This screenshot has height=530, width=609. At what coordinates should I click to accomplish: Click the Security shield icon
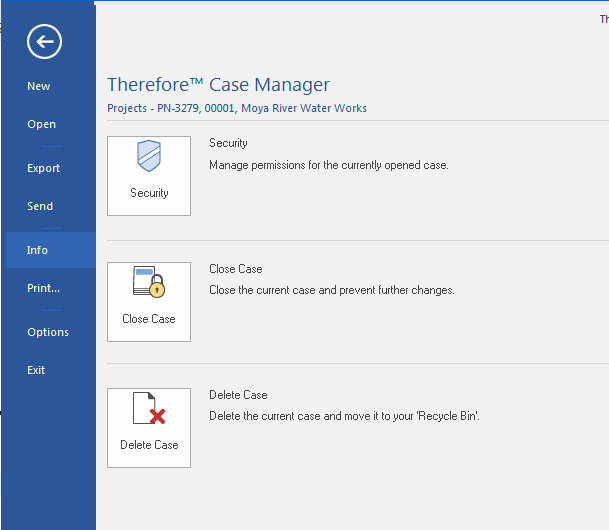pyautogui.click(x=149, y=159)
